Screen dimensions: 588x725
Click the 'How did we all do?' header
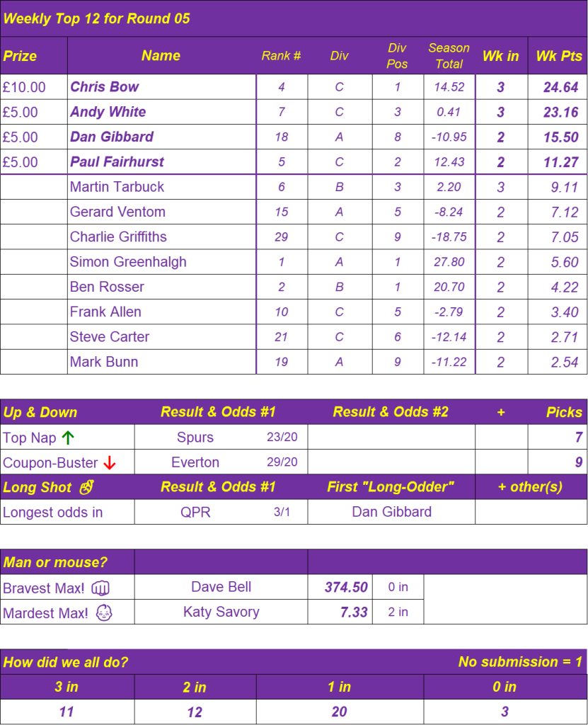pos(65,662)
